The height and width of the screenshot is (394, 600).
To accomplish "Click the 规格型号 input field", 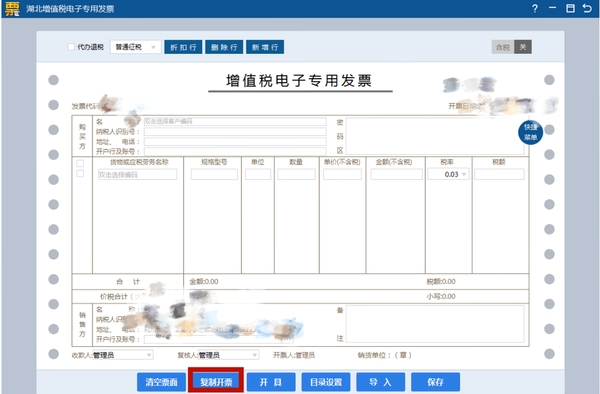I will point(214,174).
